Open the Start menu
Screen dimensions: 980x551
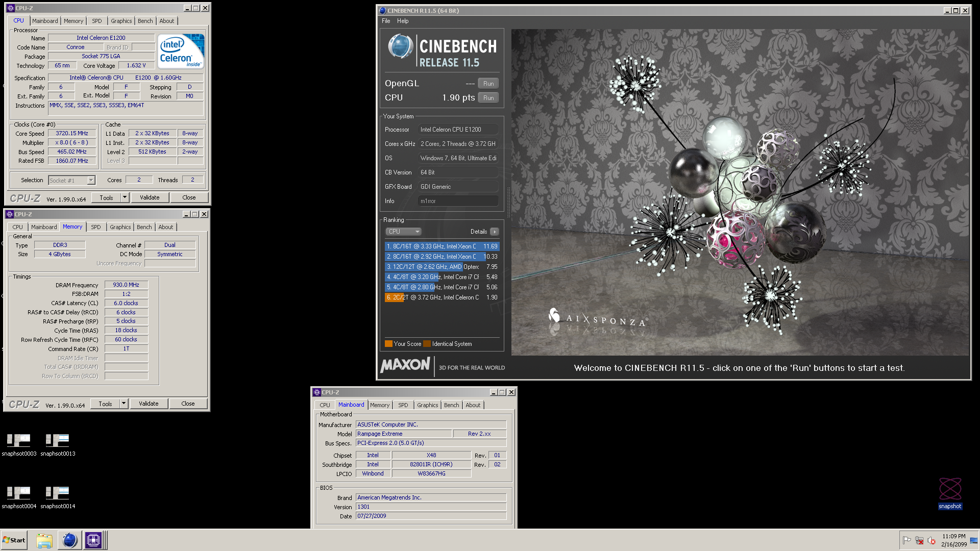14,540
